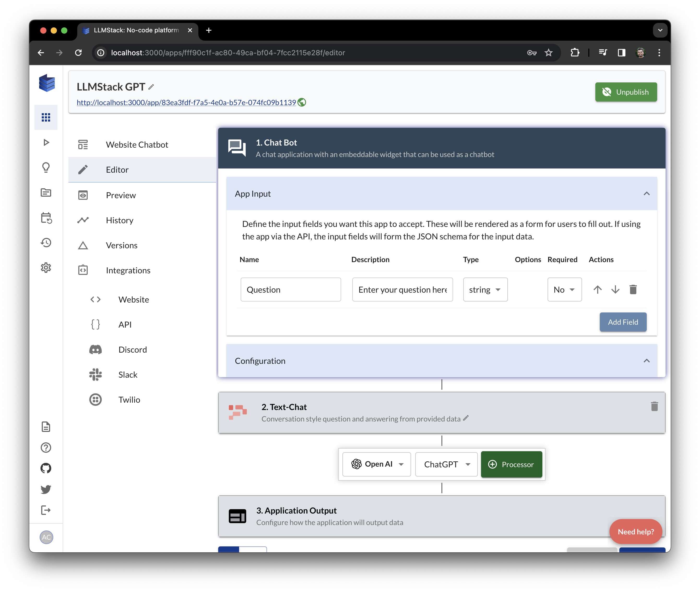
Task: Click the Unpublish button
Action: coord(626,92)
